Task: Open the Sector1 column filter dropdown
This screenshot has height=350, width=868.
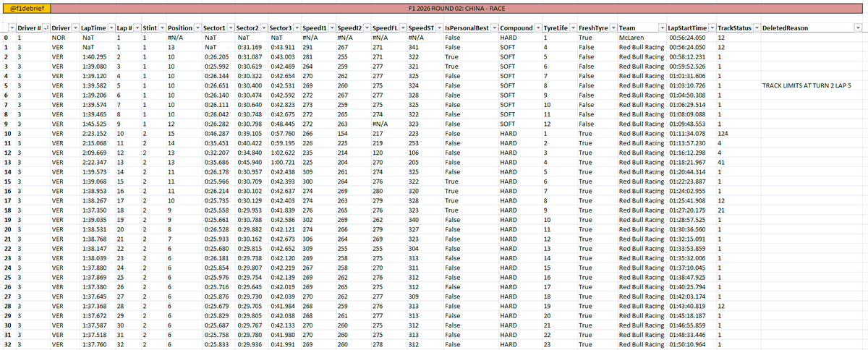Action: [x=231, y=27]
